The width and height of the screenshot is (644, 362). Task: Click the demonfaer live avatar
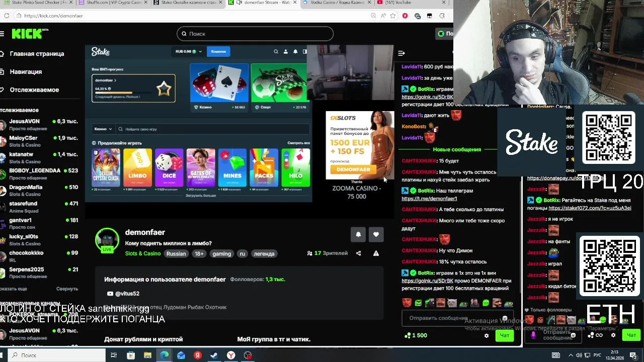click(107, 240)
